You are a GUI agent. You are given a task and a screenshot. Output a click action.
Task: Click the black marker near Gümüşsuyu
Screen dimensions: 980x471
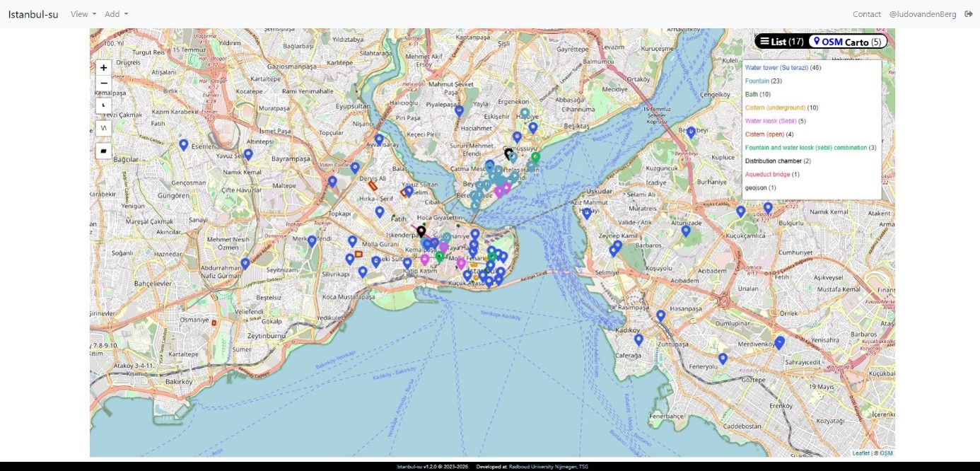point(508,153)
